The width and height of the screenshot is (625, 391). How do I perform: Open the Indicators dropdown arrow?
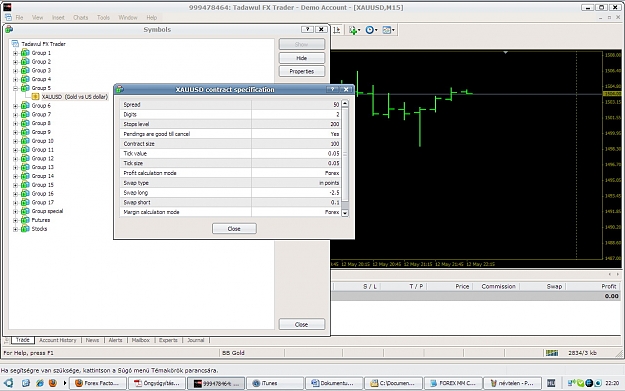click(359, 30)
